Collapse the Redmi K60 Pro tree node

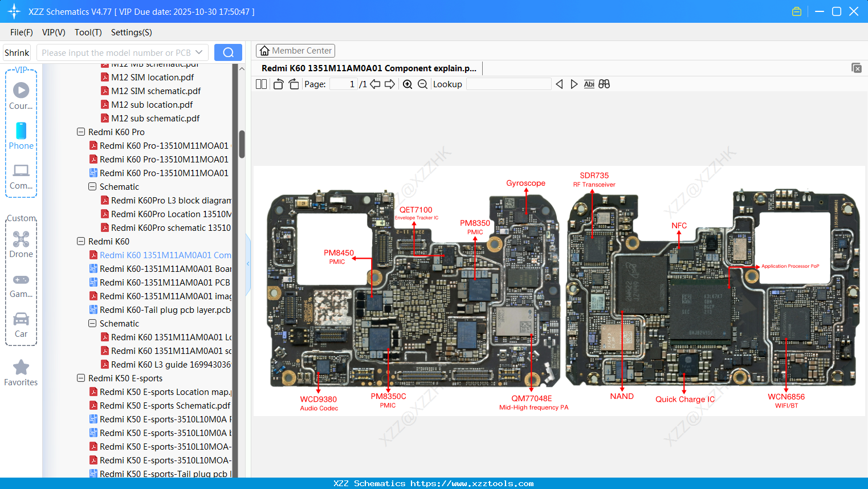(80, 132)
